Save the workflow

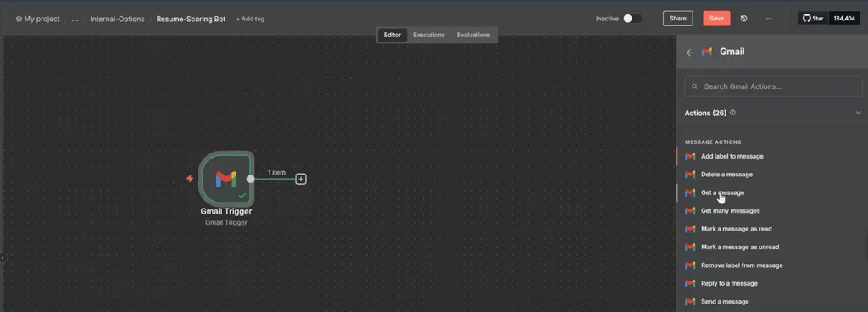tap(716, 19)
